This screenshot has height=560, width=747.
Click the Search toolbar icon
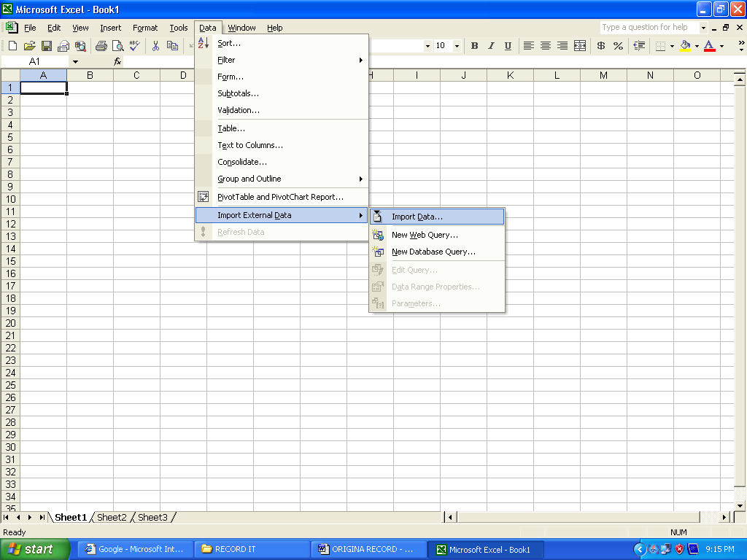click(80, 46)
